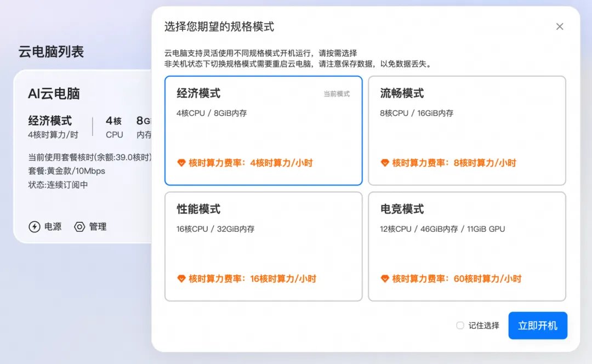Click the 电竞模式 title
The width and height of the screenshot is (592, 364).
[x=402, y=209]
